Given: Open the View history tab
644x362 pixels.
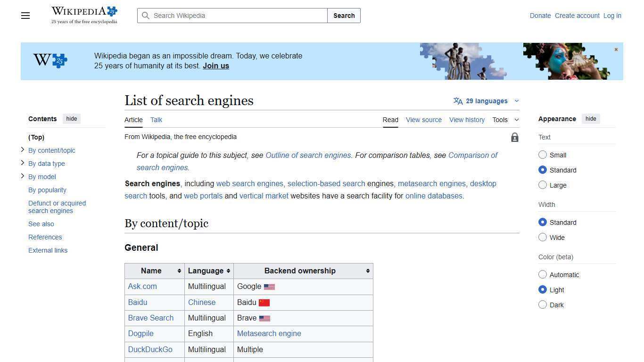Looking at the screenshot, I should click(x=466, y=120).
